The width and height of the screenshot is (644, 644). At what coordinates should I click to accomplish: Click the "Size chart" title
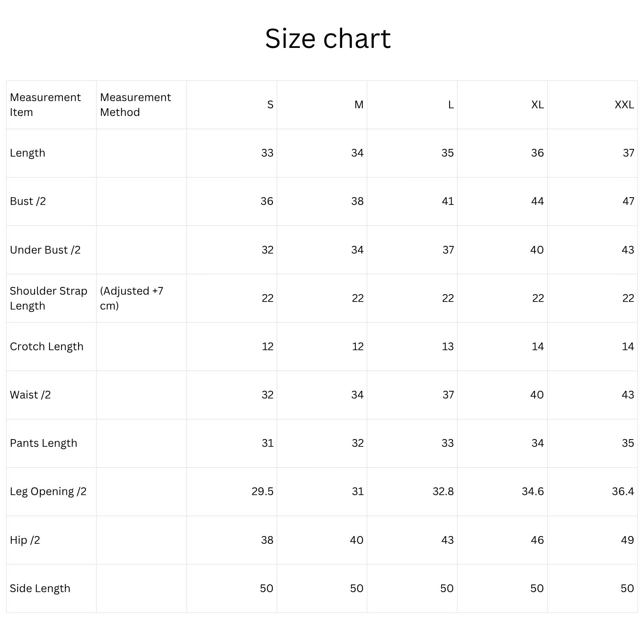click(x=328, y=39)
